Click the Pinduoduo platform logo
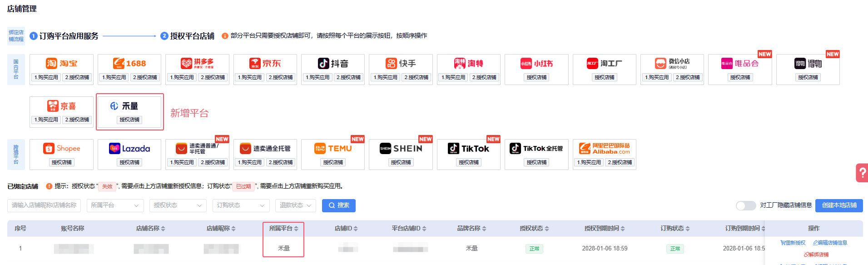Screen dimensions: 868x265 click(x=197, y=63)
